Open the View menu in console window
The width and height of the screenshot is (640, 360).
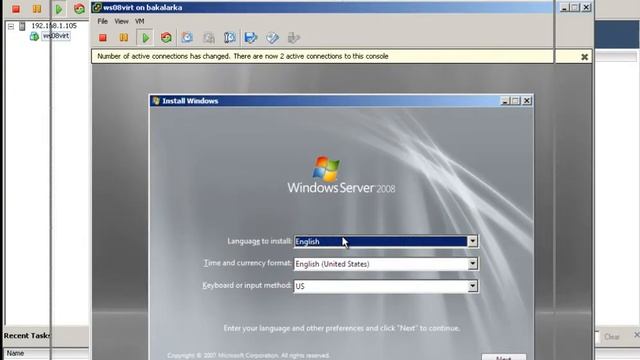pos(121,21)
